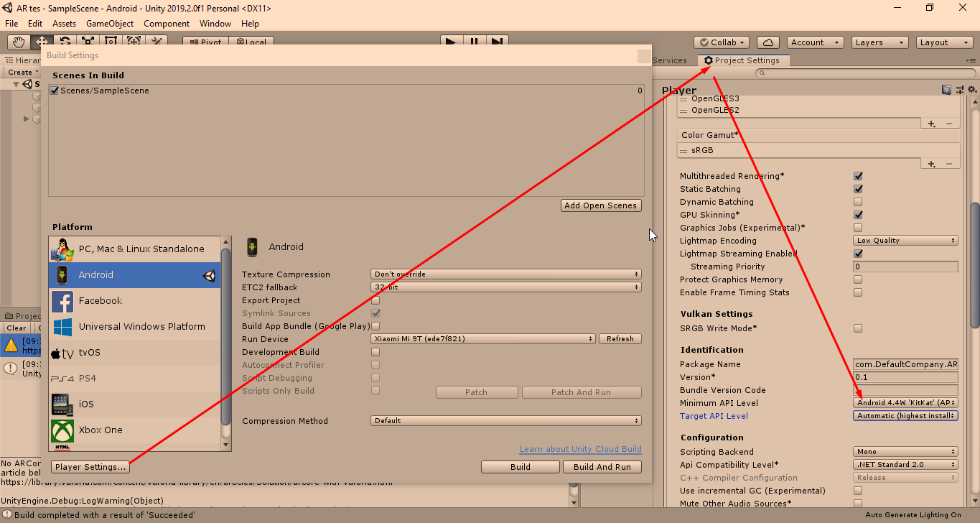Viewport: 980px width, 523px height.
Task: Open the Api Compatibility Level dropdown
Action: pos(905,465)
